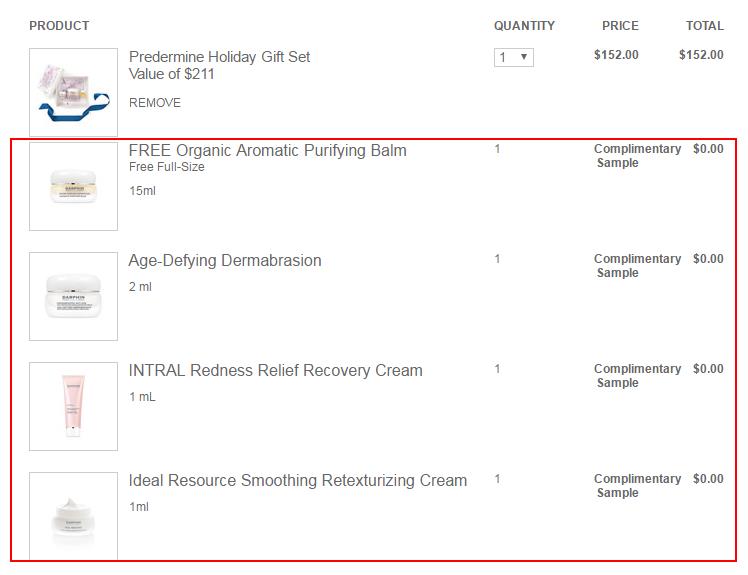748x575 pixels.
Task: Click the $0.00 total for Purifying Balm
Action: point(708,149)
